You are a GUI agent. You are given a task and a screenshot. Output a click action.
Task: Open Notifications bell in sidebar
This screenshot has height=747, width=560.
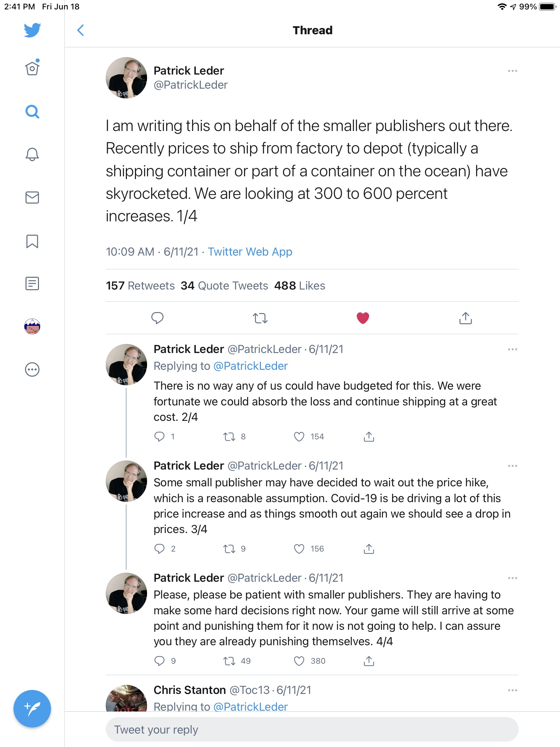32,154
